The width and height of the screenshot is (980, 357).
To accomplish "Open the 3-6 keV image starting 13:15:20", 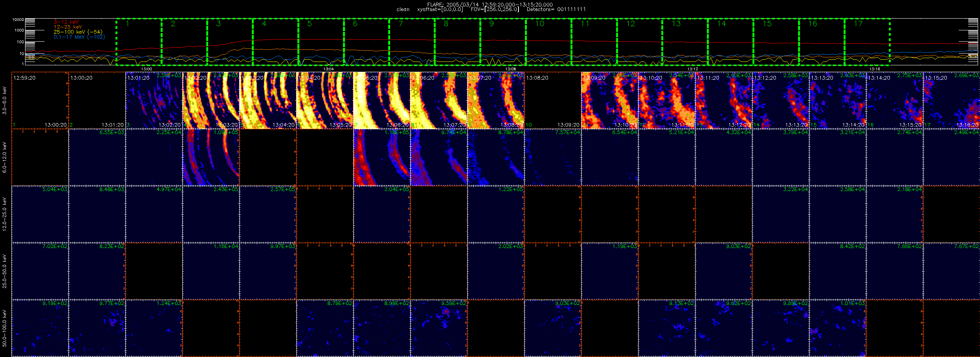I will tap(952, 100).
